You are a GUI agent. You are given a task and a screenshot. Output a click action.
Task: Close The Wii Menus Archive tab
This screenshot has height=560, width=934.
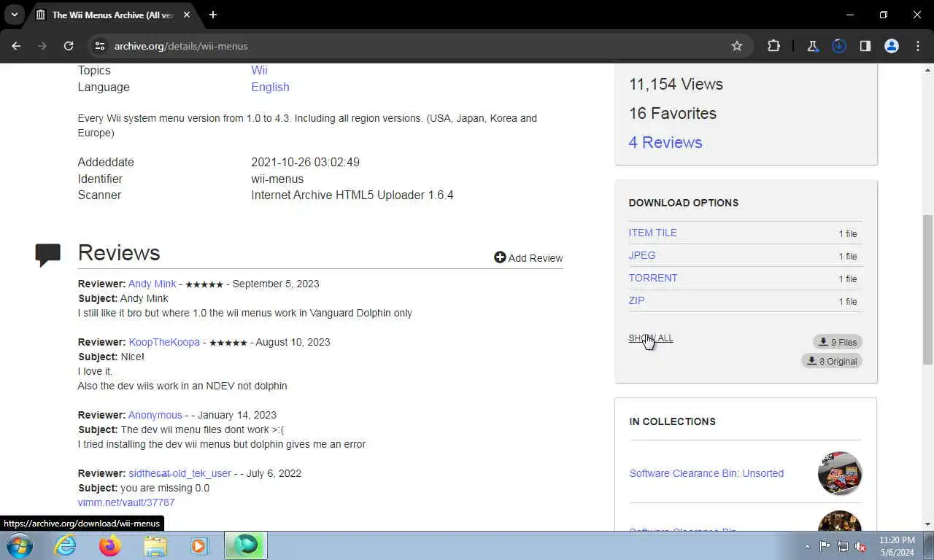[x=185, y=15]
